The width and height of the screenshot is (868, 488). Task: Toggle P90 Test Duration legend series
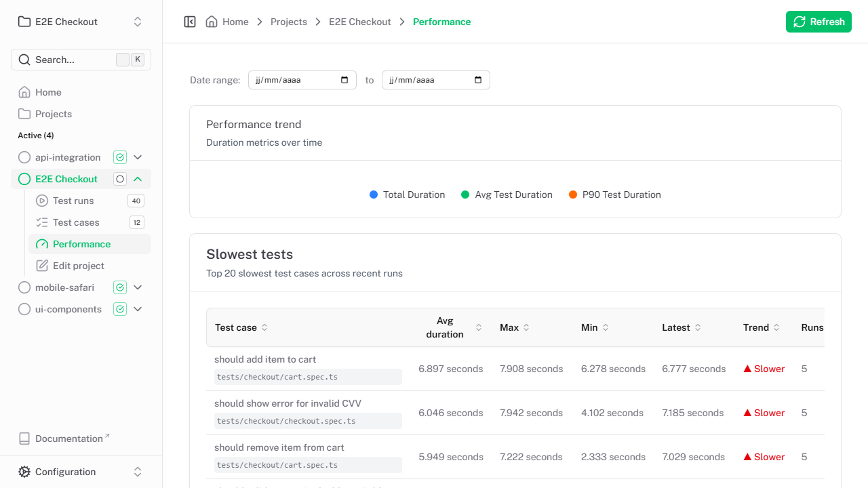(615, 195)
